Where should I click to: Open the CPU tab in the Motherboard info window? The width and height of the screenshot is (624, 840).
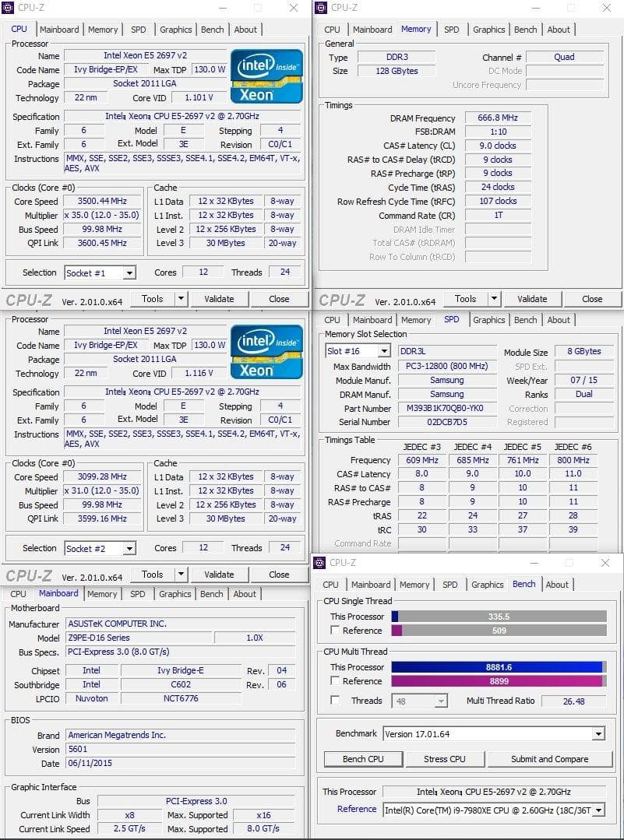point(18,594)
